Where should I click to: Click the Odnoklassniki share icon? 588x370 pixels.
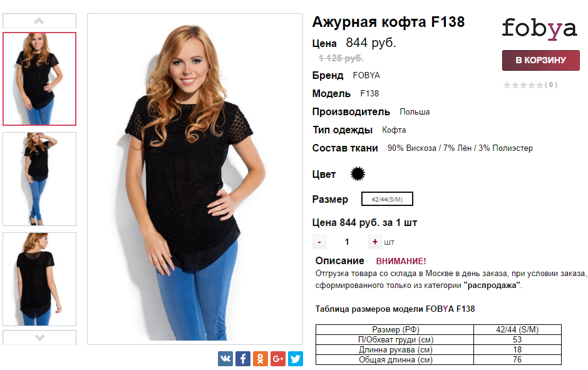[260, 359]
